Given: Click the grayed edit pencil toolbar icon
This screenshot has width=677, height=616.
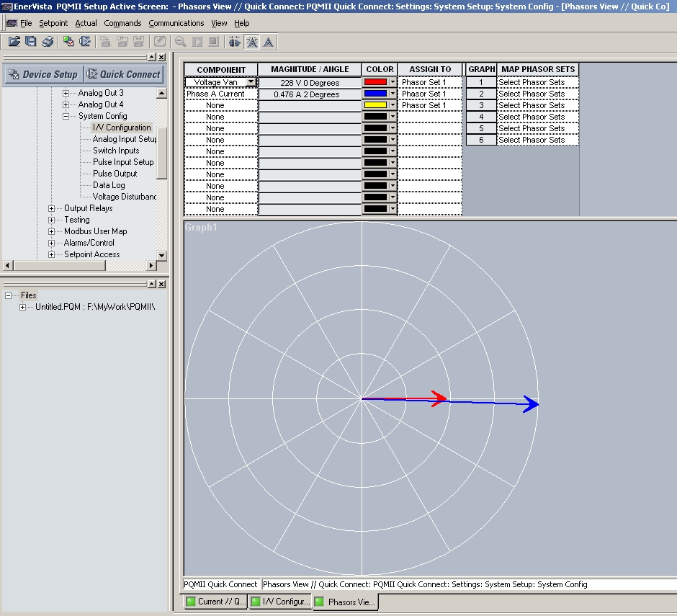Looking at the screenshot, I should pyautogui.click(x=160, y=42).
